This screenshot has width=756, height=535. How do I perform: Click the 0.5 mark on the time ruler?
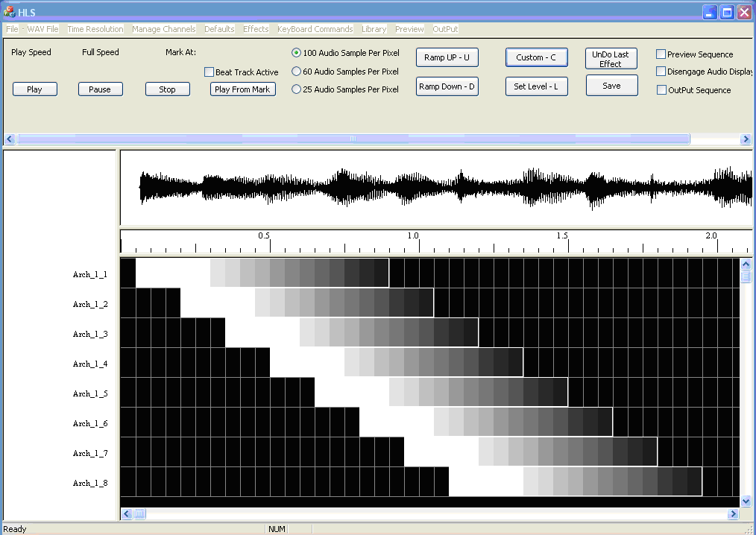[x=264, y=235]
